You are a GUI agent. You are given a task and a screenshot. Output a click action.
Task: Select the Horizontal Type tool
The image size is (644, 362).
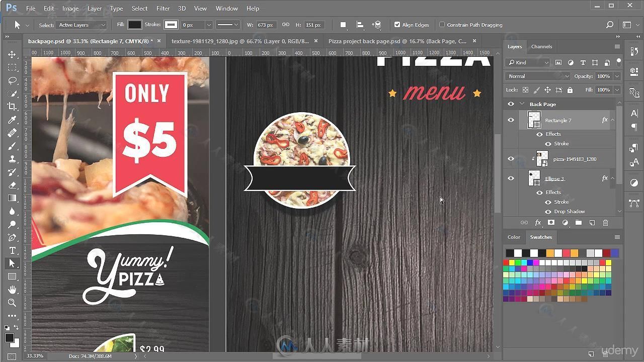coord(12,250)
